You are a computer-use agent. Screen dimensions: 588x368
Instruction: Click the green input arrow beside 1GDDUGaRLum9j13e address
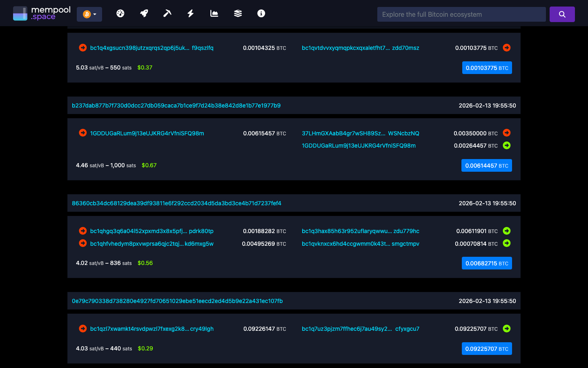(x=506, y=145)
